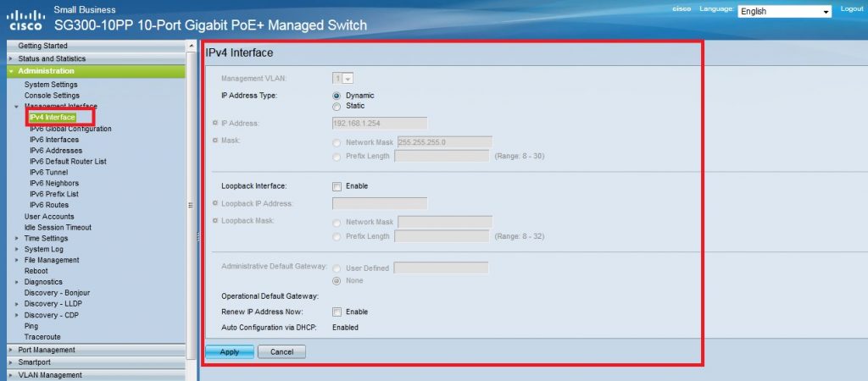This screenshot has height=381, width=868.
Task: Open System Settings in Administration
Action: tap(51, 85)
